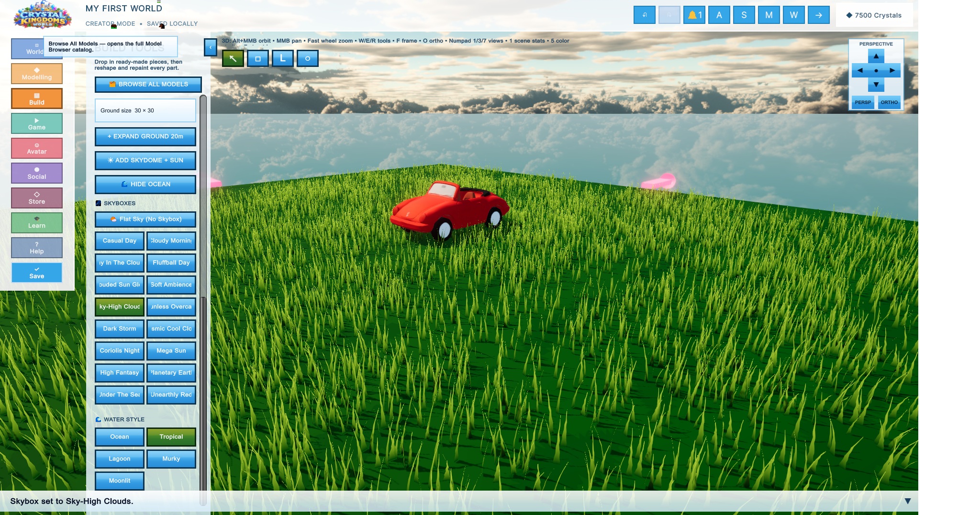The image size is (980, 515).
Task: Click Expand Ground 20m button
Action: coord(145,136)
